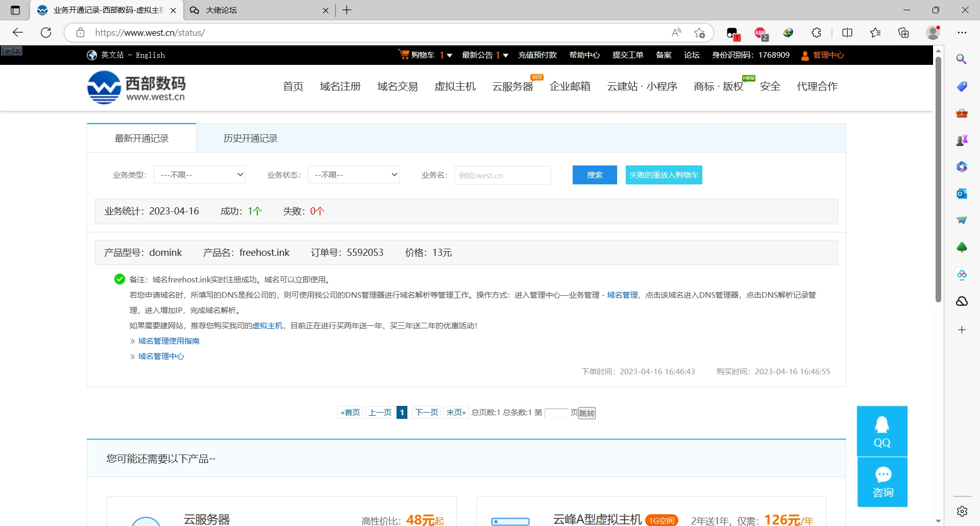Click the 业务名 input field
980x526 pixels.
tap(502, 175)
